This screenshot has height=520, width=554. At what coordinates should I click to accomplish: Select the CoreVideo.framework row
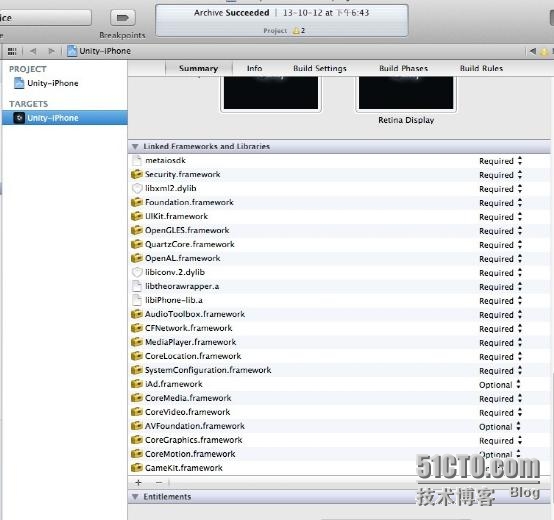point(338,412)
